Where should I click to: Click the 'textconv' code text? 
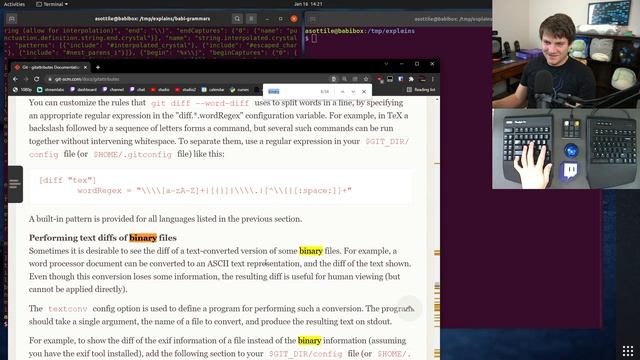[68, 309]
